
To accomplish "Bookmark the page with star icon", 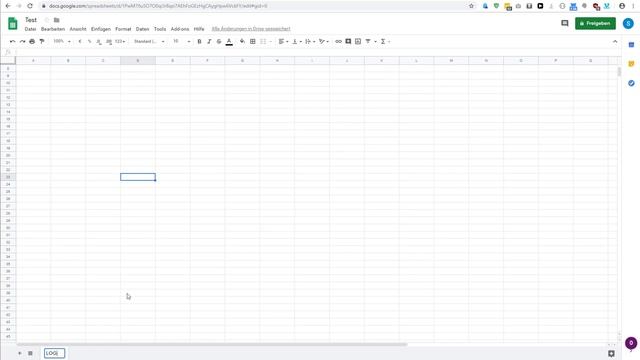I will [471, 6].
